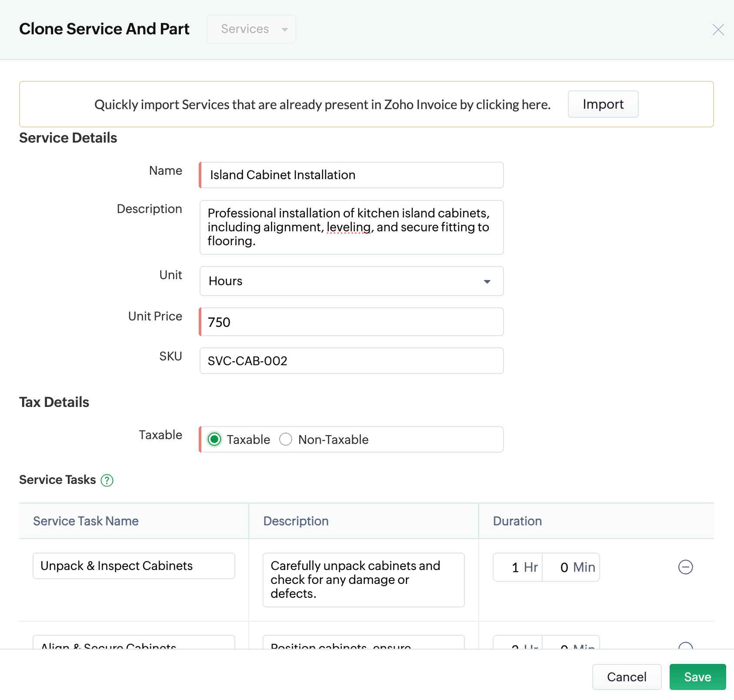Focus the Unit Price field
The image size is (734, 700).
click(x=351, y=322)
